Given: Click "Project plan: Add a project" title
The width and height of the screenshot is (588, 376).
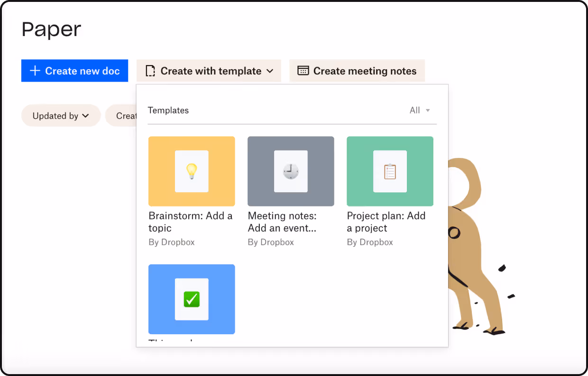Looking at the screenshot, I should (386, 222).
